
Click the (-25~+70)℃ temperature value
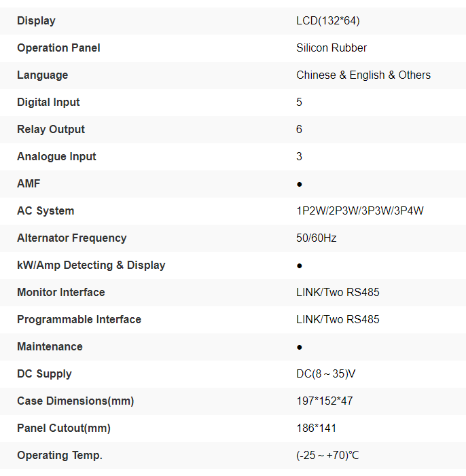[327, 456]
